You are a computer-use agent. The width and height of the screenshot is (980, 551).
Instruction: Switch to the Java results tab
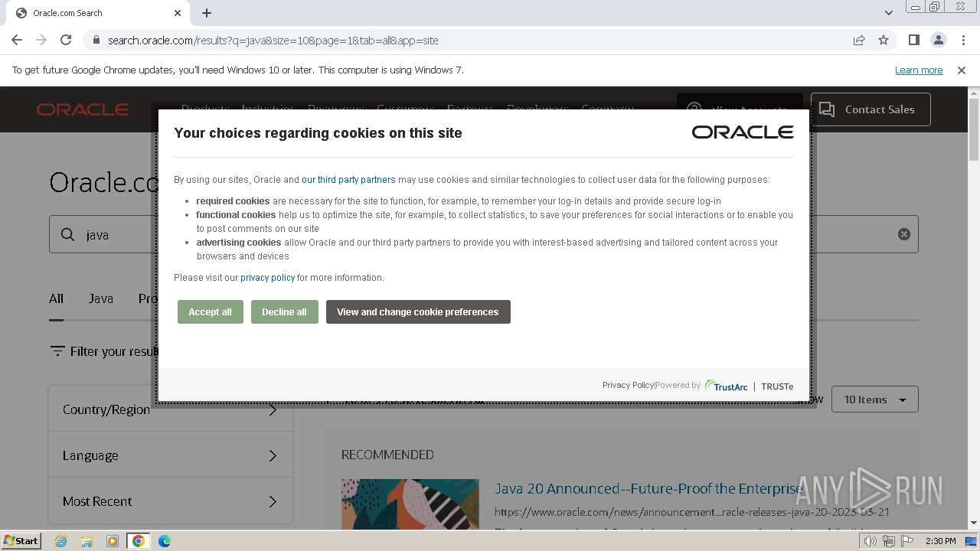(x=100, y=298)
